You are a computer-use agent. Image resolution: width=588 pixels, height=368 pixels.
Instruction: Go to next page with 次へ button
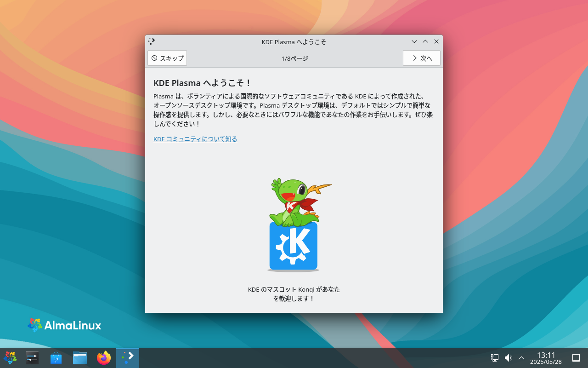click(x=422, y=58)
